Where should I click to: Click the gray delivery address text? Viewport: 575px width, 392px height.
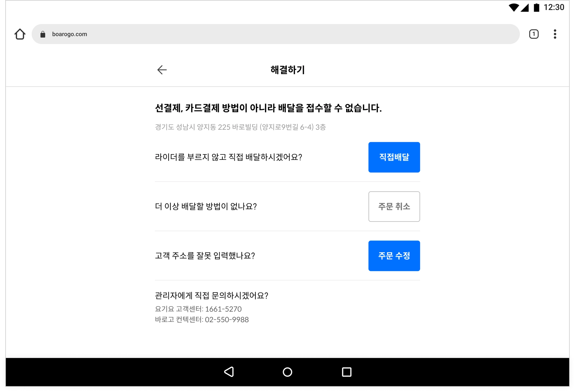point(240,127)
